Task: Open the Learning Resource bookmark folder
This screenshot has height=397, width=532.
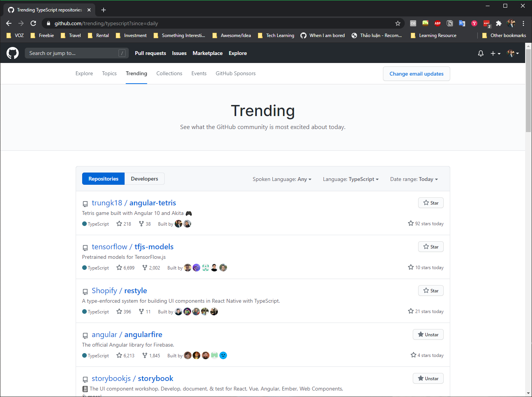Action: (x=433, y=36)
